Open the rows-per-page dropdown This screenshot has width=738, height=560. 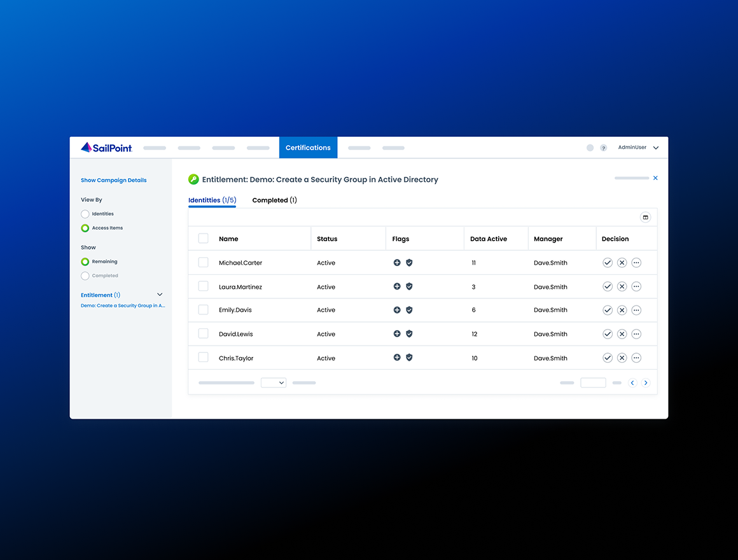click(x=274, y=382)
